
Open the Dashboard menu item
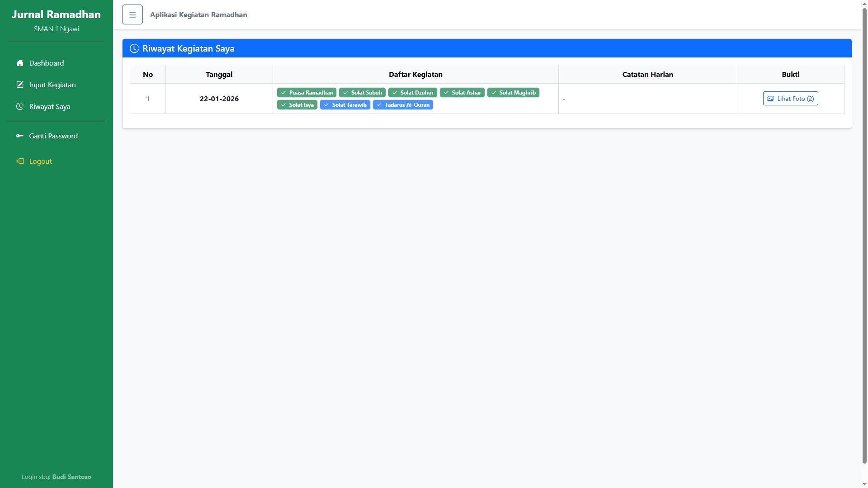[47, 63]
